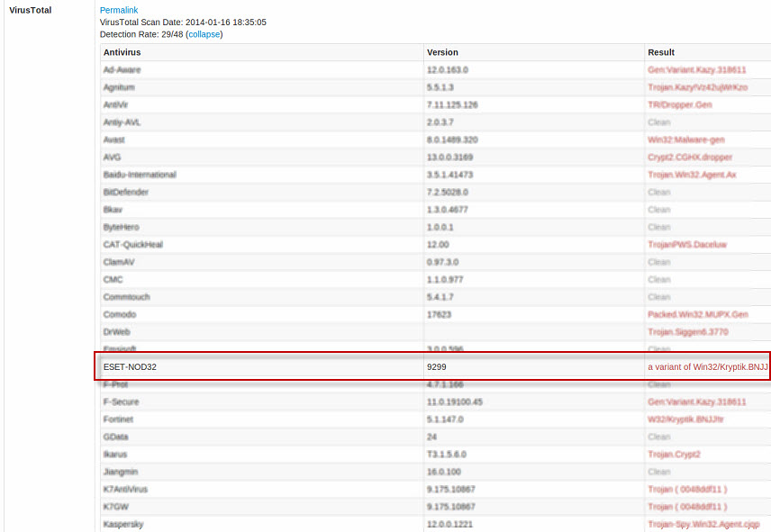Select Avast's Win32:Malware-gen result
The image size is (771, 532).
686,140
